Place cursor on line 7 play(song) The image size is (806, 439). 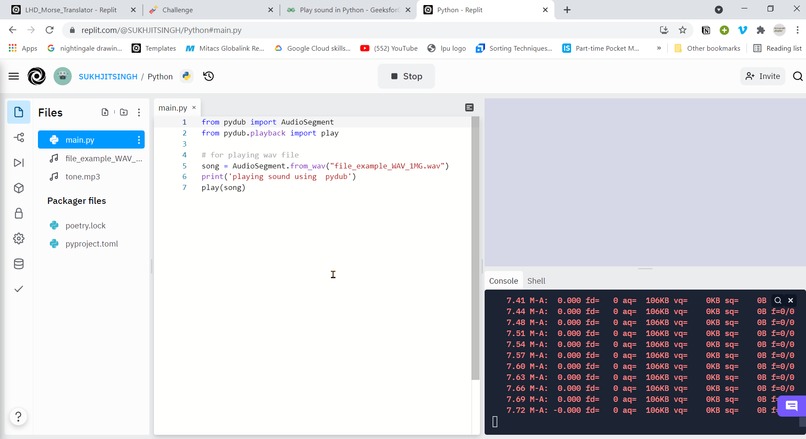[224, 188]
